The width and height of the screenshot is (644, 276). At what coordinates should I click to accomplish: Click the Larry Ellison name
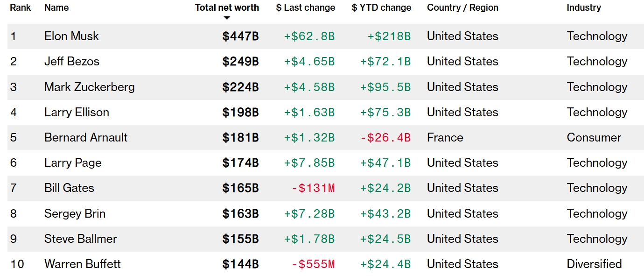pos(77,112)
